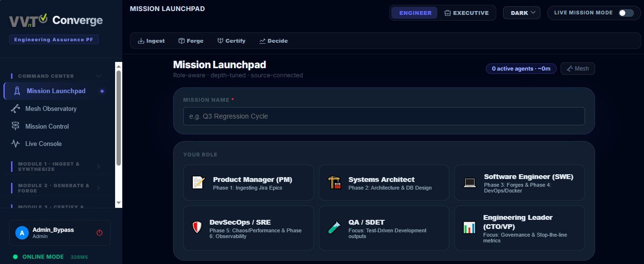Screen dimensions: 644x264
Task: Click the Product Manager notepad icon
Action: click(198, 182)
